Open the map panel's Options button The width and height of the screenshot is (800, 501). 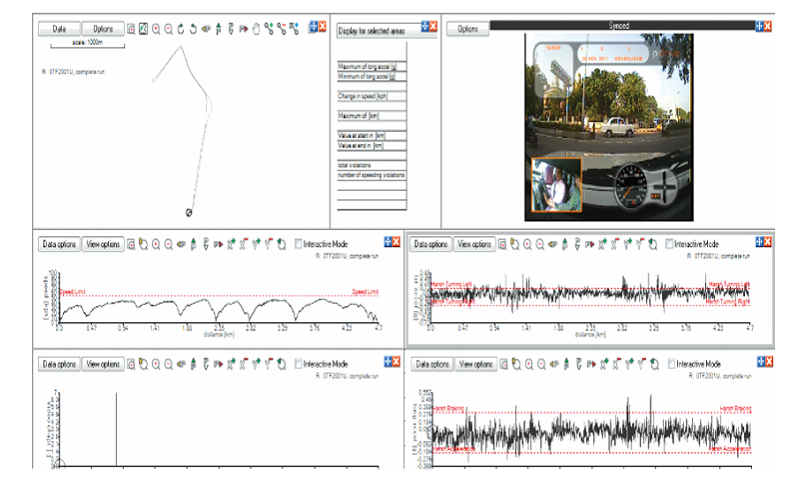click(x=103, y=29)
